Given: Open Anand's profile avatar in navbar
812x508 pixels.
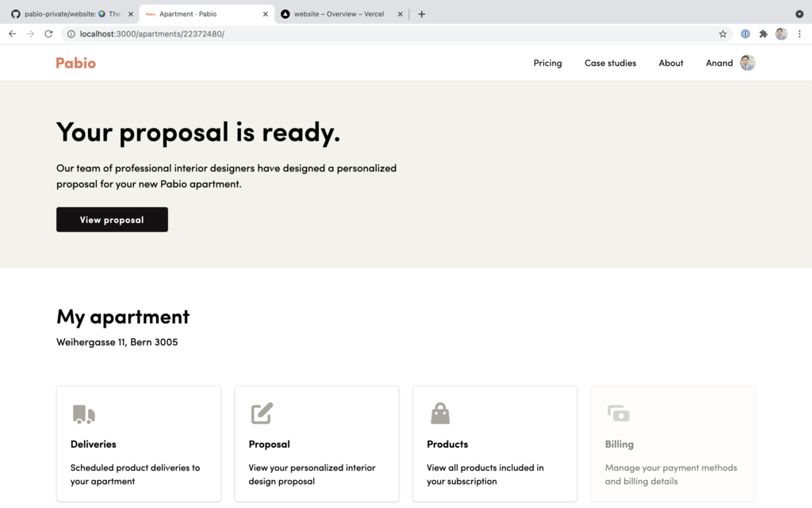Looking at the screenshot, I should 747,63.
